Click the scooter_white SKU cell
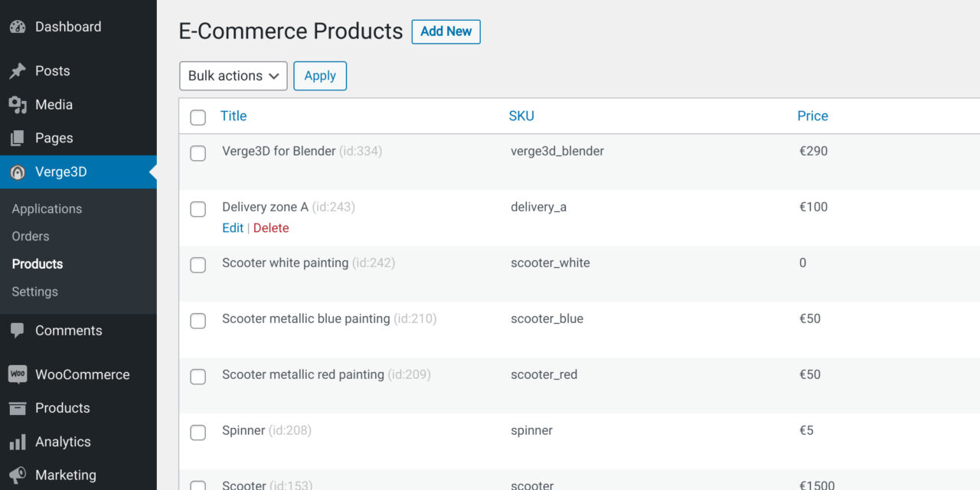 pyautogui.click(x=550, y=263)
